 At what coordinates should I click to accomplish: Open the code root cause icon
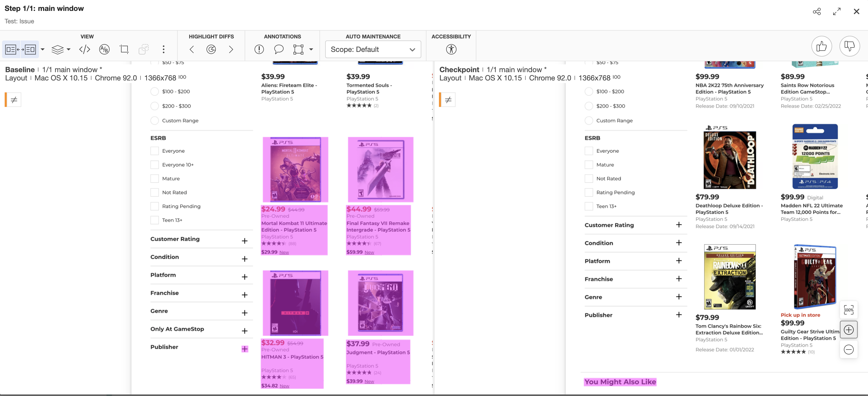pyautogui.click(x=85, y=50)
